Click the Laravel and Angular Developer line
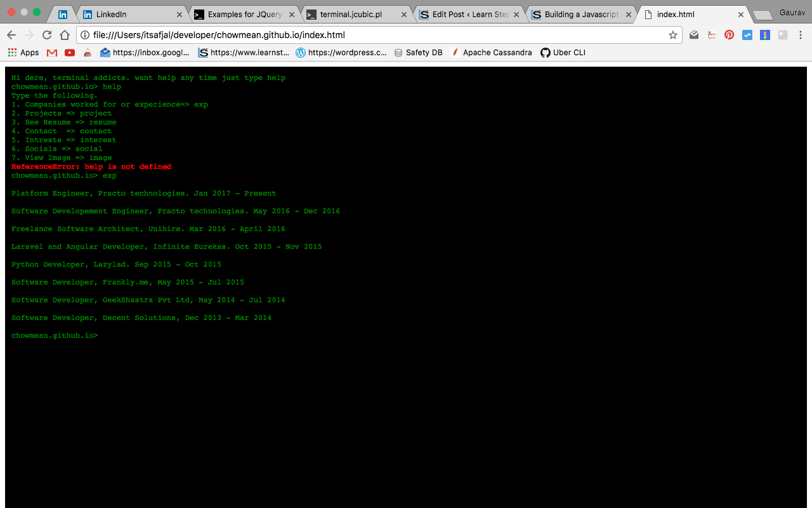The image size is (812, 508). [167, 246]
